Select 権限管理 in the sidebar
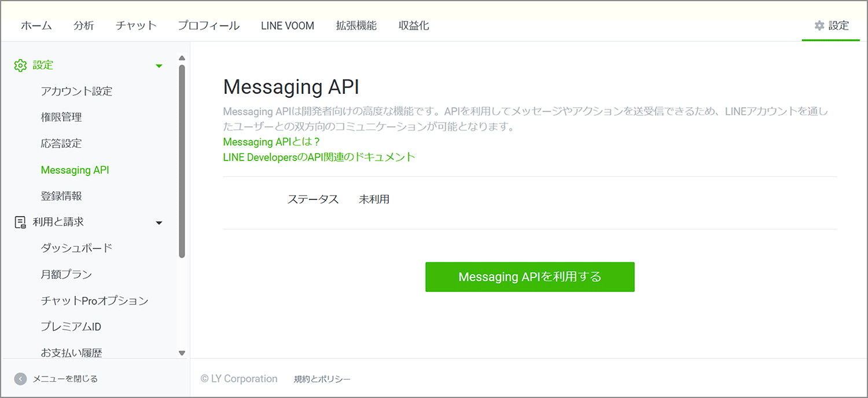Image resolution: width=868 pixels, height=398 pixels. click(x=61, y=117)
